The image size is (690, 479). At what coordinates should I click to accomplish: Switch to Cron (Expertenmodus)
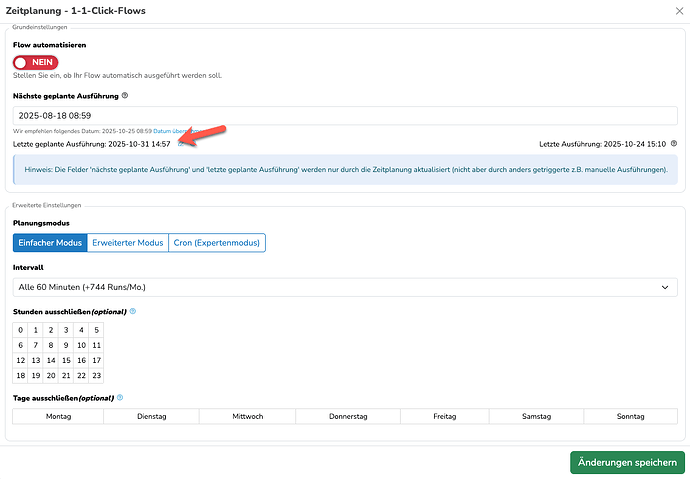tap(216, 243)
